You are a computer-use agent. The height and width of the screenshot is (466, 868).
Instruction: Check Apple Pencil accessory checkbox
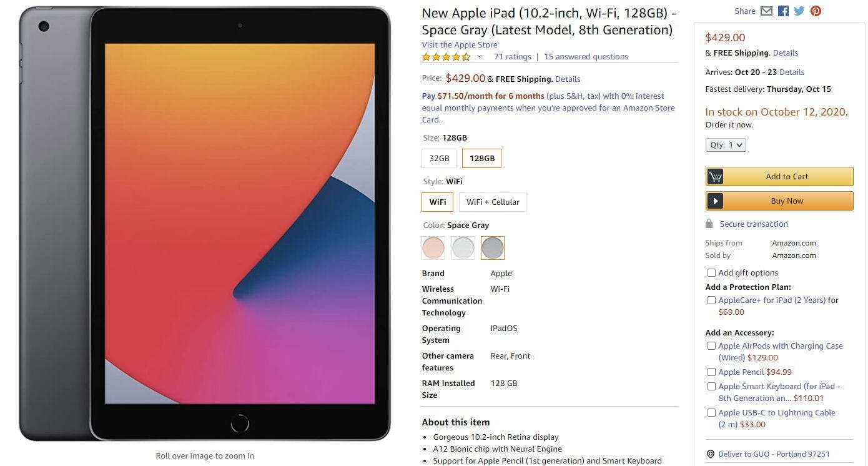(x=711, y=372)
